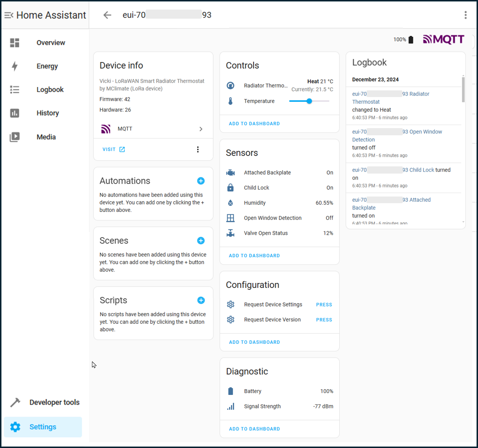Open device info three-dot menu

[198, 149]
